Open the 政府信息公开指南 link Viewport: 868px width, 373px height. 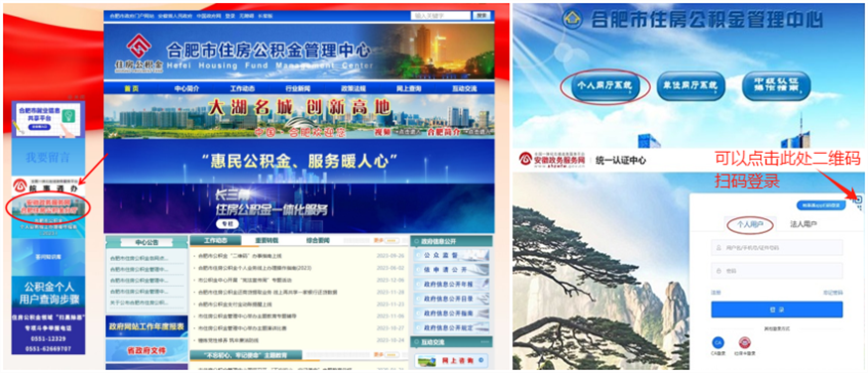pyautogui.click(x=451, y=313)
